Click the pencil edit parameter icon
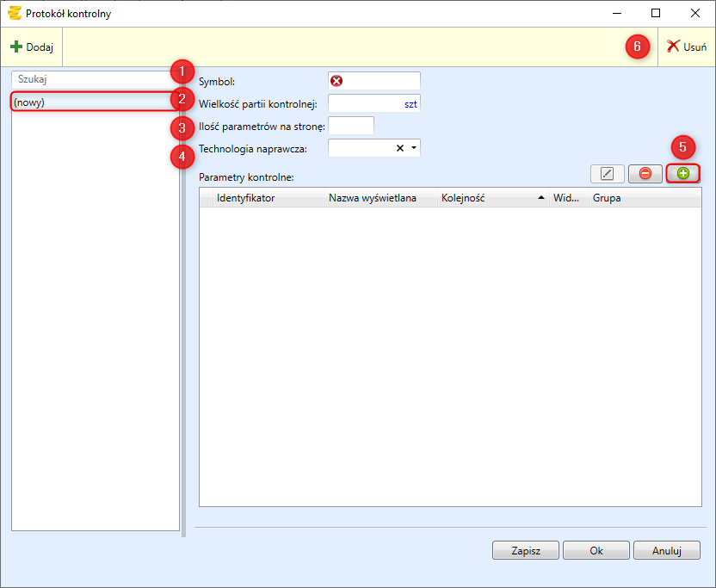716x588 pixels. click(x=608, y=173)
